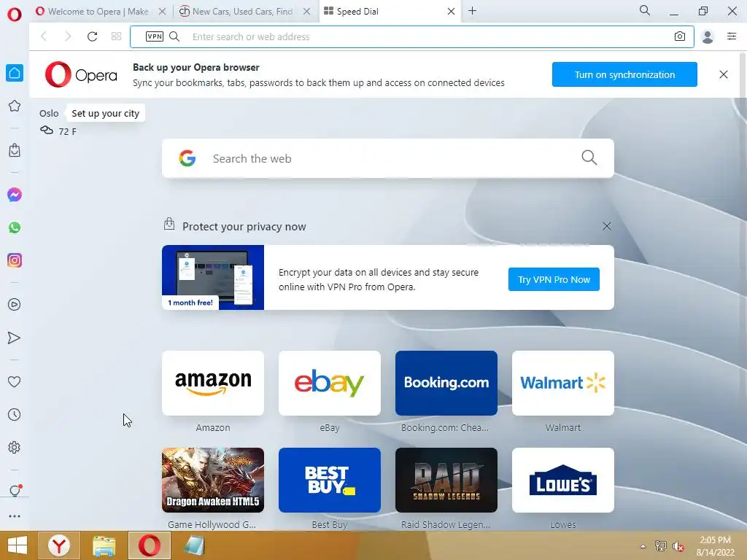Close the Speed Dial tab

[451, 12]
